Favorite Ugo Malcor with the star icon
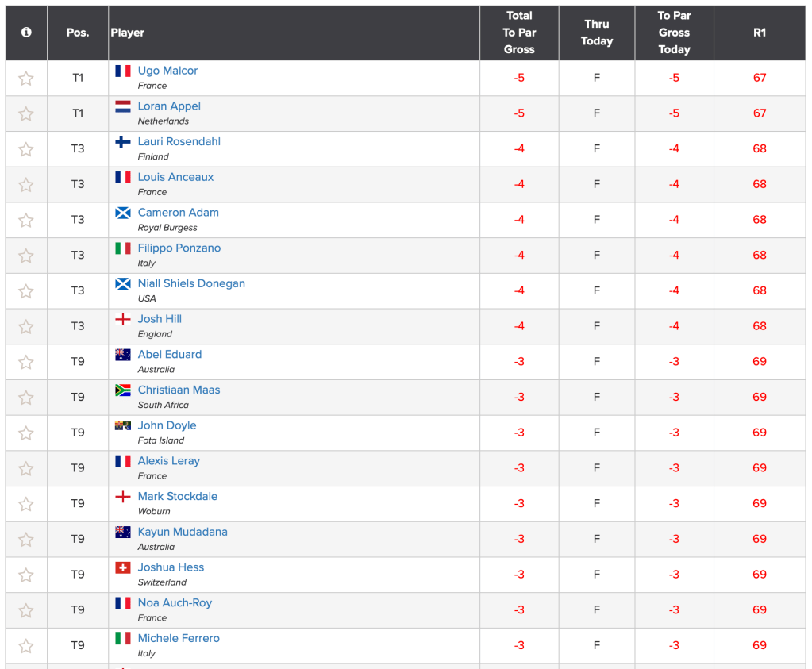The height and width of the screenshot is (669, 812). click(26, 79)
